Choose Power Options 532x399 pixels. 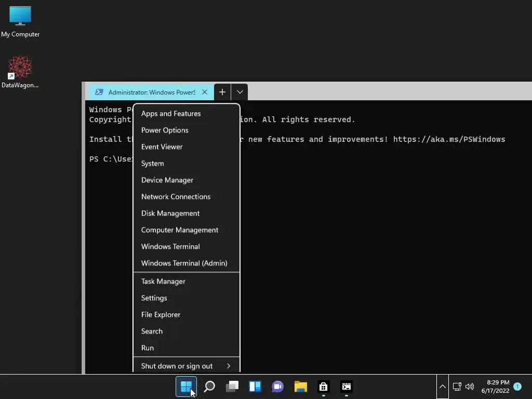point(187,130)
